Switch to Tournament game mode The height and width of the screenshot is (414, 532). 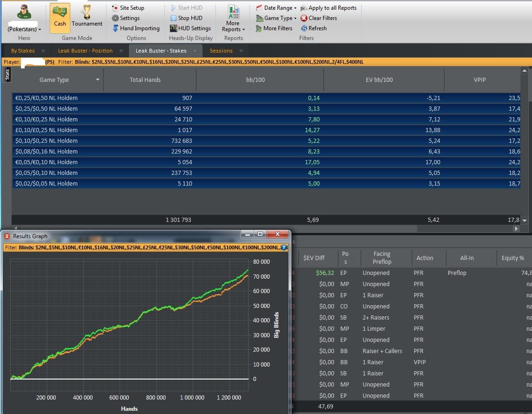[x=87, y=18]
